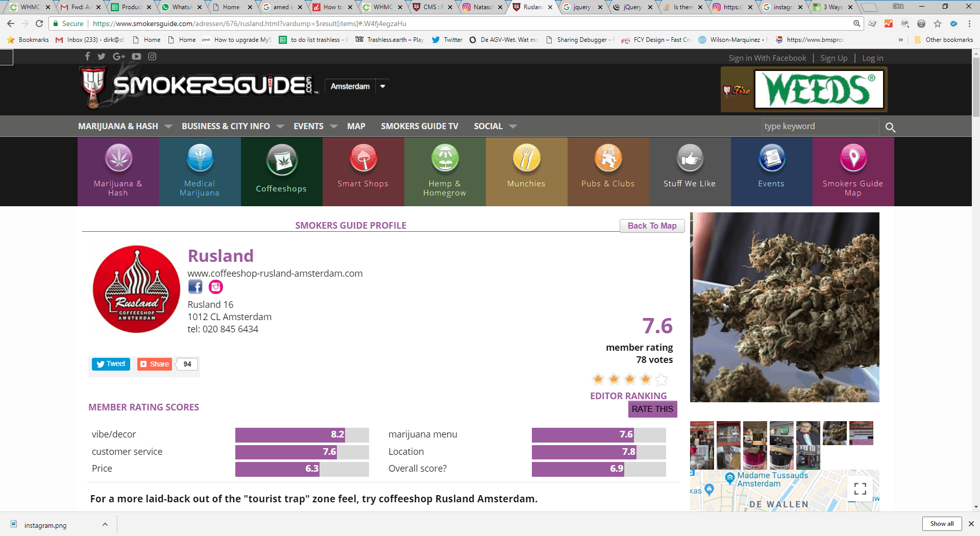Screen dimensions: 980x536
Task: Visit Rusland's Facebook page icon in profile
Action: click(x=195, y=287)
